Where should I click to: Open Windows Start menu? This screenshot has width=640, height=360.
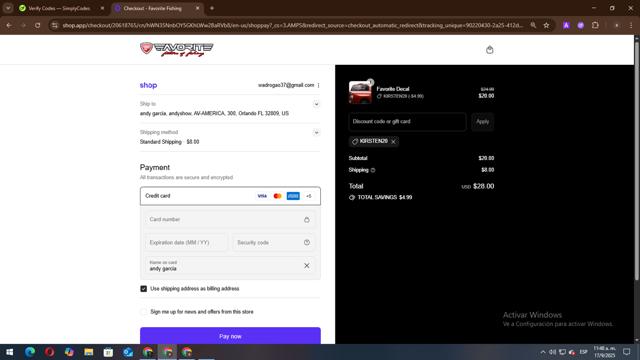[10, 352]
